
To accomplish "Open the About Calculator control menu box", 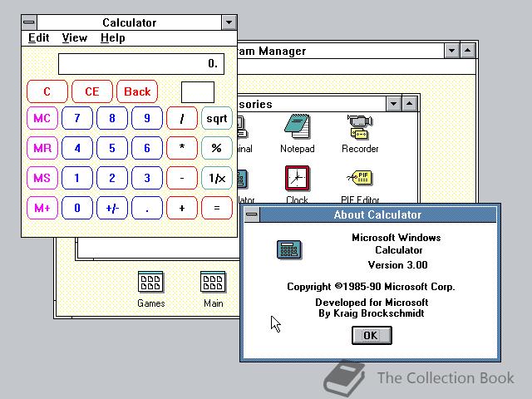I will [x=252, y=214].
